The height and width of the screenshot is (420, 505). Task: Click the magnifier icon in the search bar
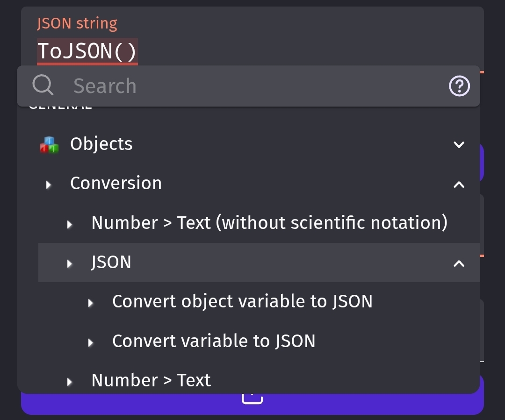pyautogui.click(x=43, y=85)
